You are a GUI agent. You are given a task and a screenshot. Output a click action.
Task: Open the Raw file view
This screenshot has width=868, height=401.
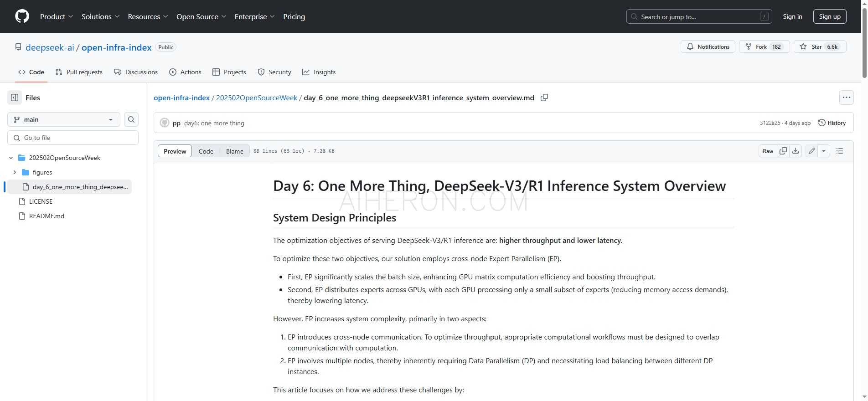pyautogui.click(x=768, y=151)
